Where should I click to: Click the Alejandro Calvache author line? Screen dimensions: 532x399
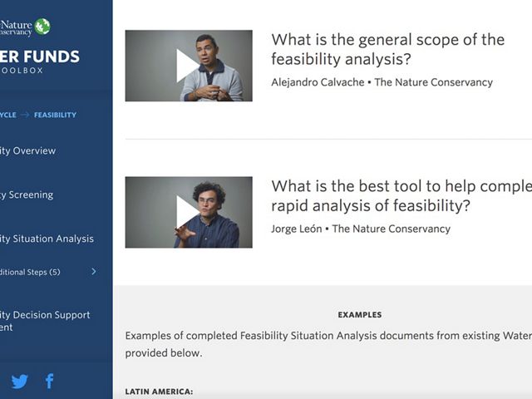click(382, 82)
